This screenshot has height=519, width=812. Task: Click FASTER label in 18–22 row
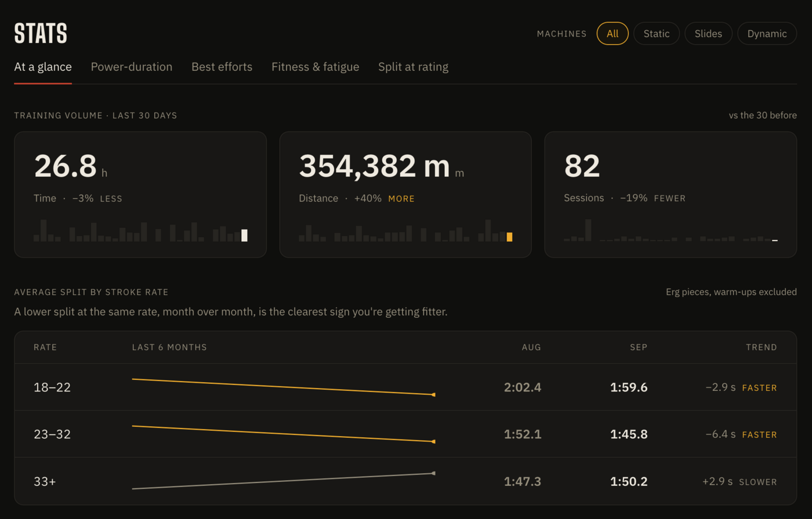click(760, 388)
